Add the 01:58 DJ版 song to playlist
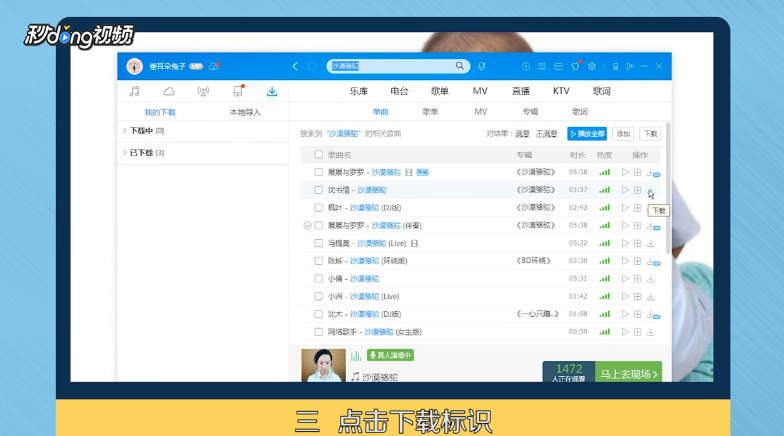The image size is (784, 436). pyautogui.click(x=638, y=314)
